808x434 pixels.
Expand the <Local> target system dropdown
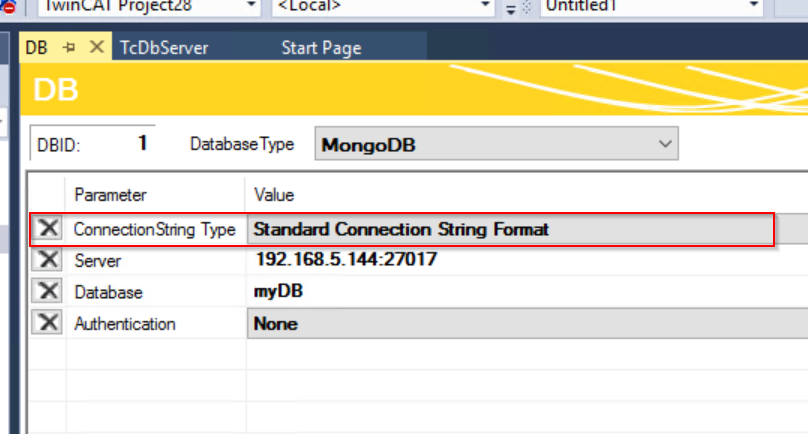[x=383, y=7]
